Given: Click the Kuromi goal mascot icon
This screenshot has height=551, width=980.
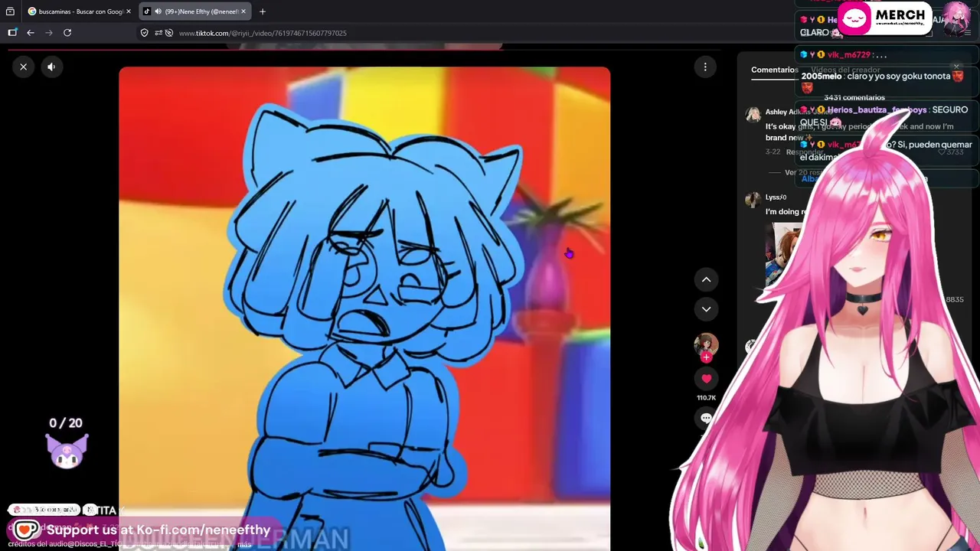Looking at the screenshot, I should tap(67, 450).
